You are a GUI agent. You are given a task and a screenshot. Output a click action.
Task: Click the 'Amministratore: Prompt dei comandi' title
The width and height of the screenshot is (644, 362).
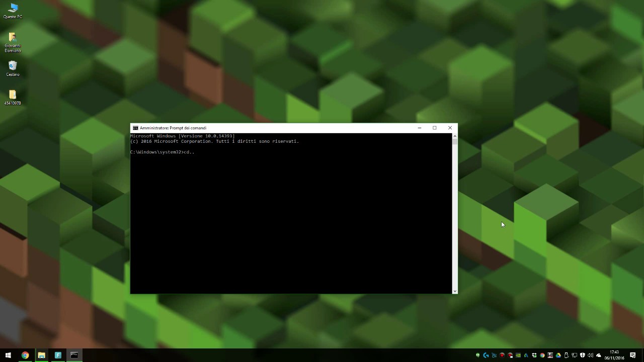[x=173, y=128]
